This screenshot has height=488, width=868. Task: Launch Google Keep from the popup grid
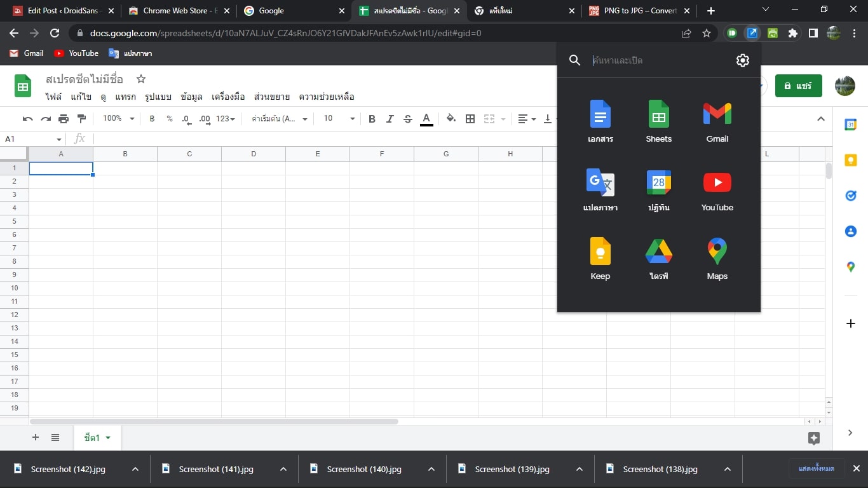pyautogui.click(x=600, y=258)
